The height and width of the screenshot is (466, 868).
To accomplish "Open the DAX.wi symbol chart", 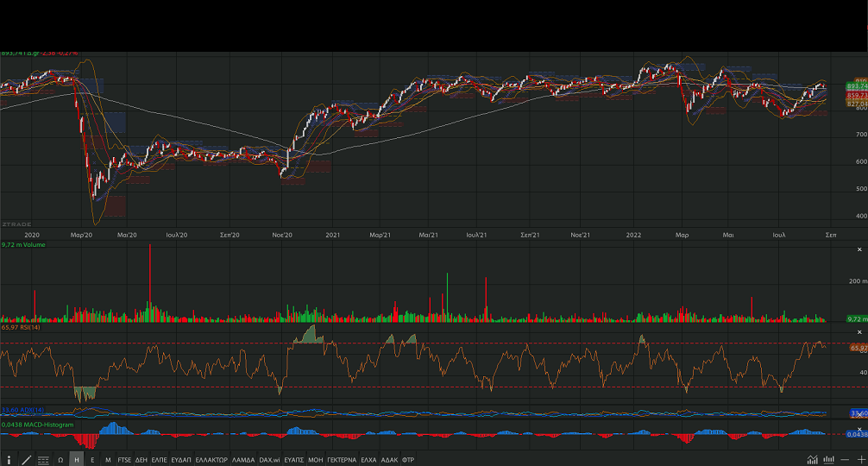I will [x=269, y=460].
